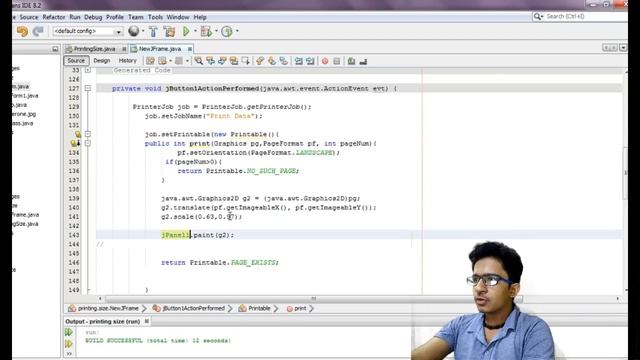The width and height of the screenshot is (640, 360).
Task: Click editor horizontal scrollbar
Action: coord(312,299)
